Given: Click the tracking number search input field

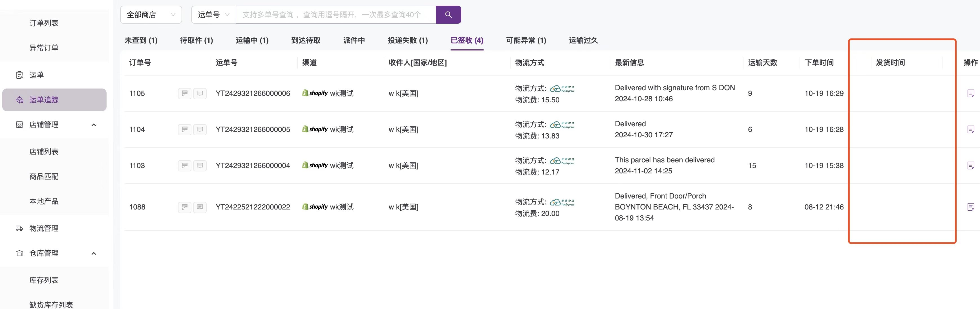Looking at the screenshot, I should pos(336,14).
